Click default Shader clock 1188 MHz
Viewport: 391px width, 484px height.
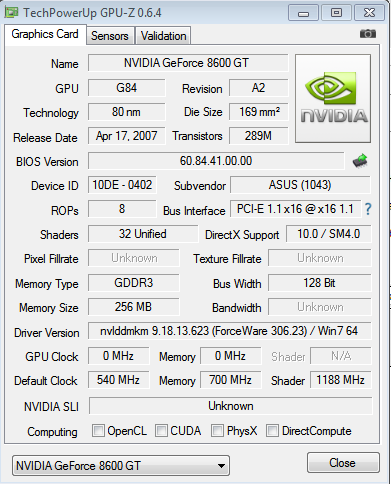341,380
